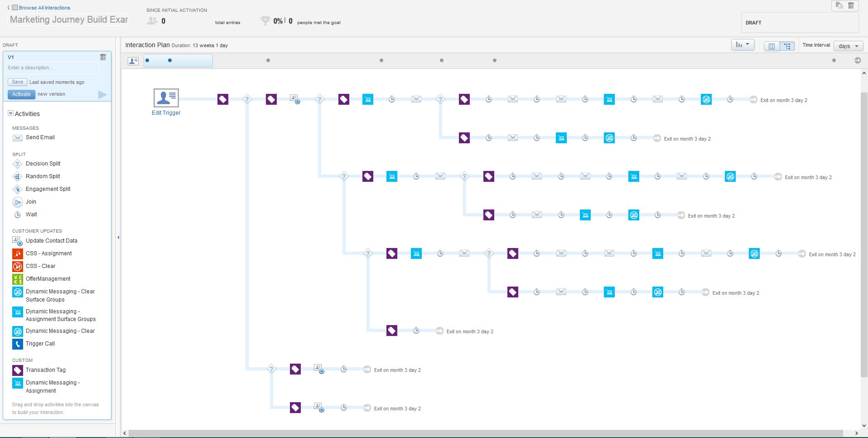Collapse the left activities panel arrow
The image size is (868, 438).
[x=118, y=237]
